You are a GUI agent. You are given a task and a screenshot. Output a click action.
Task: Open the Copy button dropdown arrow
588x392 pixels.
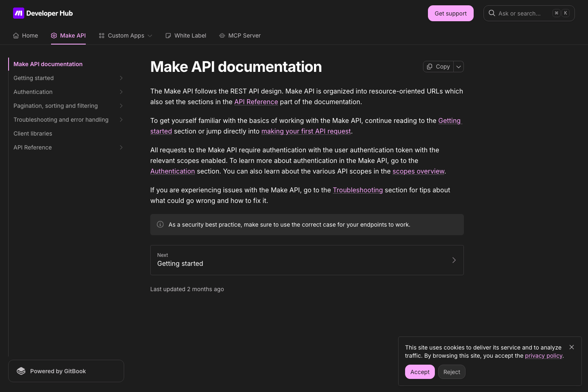coord(459,66)
